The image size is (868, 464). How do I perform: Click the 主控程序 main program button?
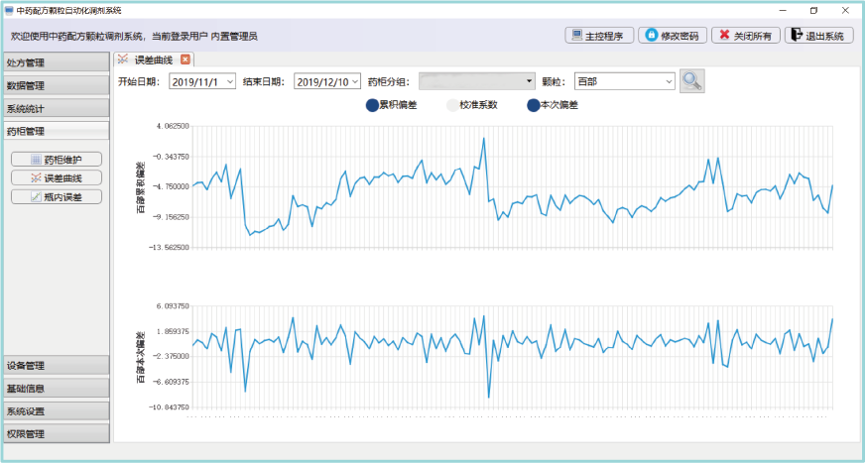click(x=598, y=36)
